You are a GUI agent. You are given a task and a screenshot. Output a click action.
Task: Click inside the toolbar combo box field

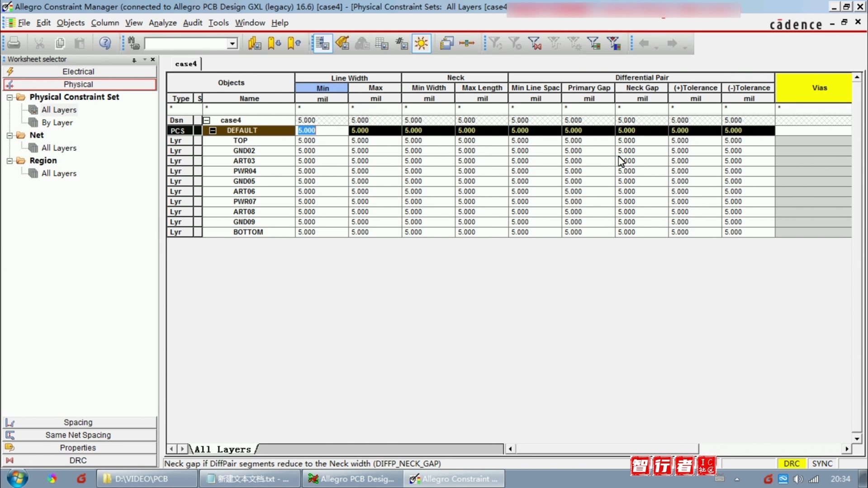[186, 43]
